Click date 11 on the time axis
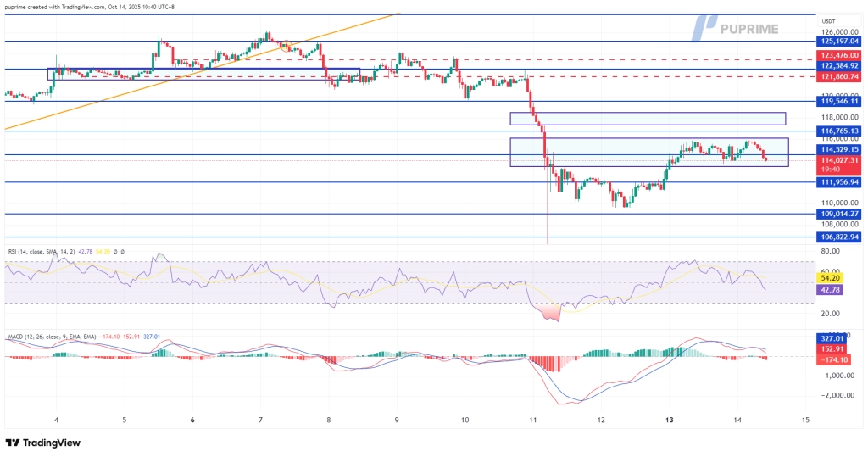 coord(532,420)
